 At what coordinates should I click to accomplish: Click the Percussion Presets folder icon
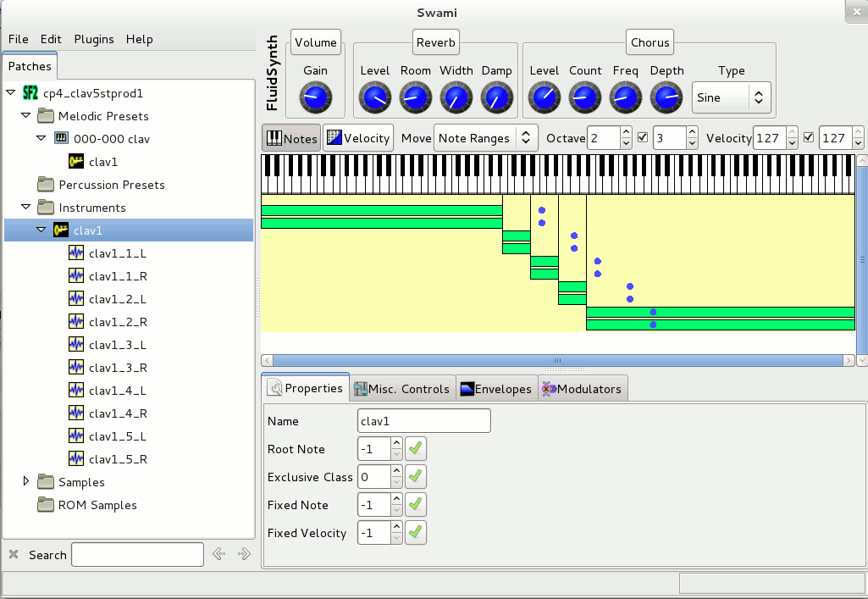(46, 185)
